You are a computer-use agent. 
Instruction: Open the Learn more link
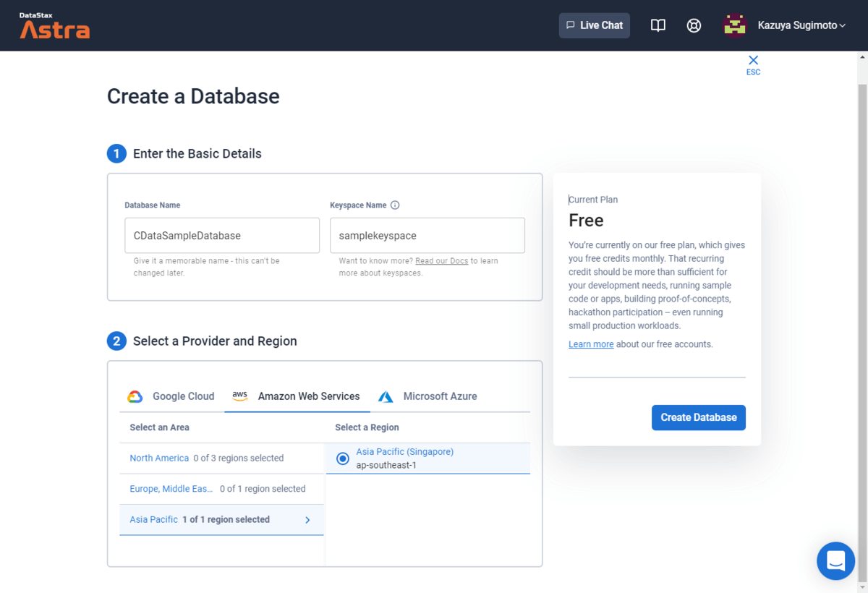point(591,344)
